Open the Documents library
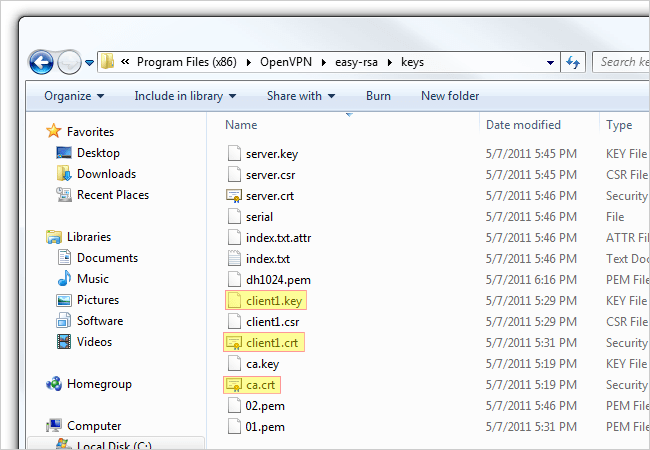 107,258
